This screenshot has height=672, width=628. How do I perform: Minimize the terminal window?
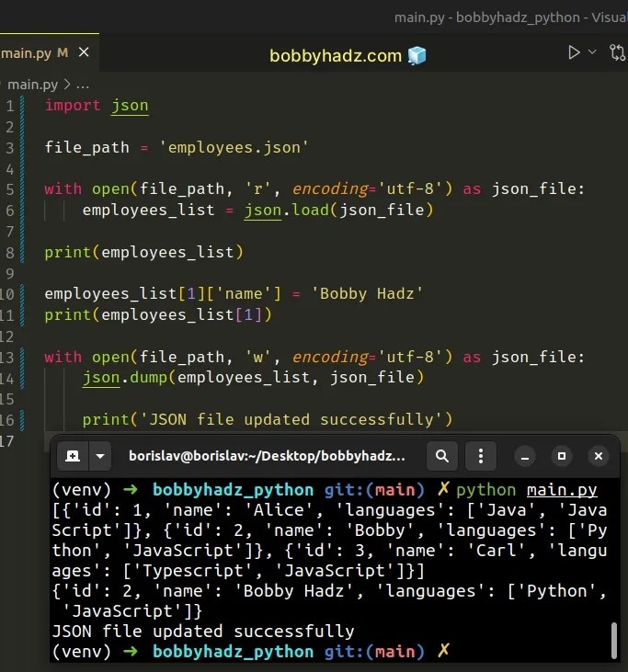525,457
